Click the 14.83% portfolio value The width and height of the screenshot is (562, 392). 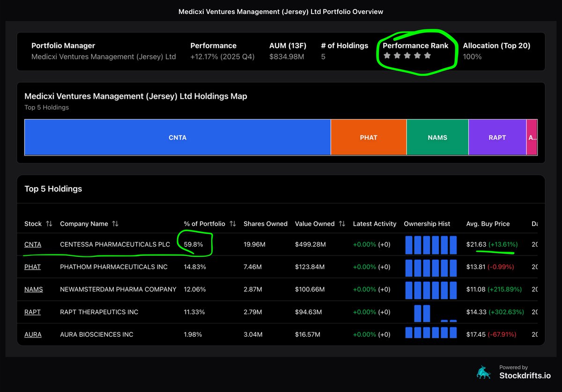point(195,267)
